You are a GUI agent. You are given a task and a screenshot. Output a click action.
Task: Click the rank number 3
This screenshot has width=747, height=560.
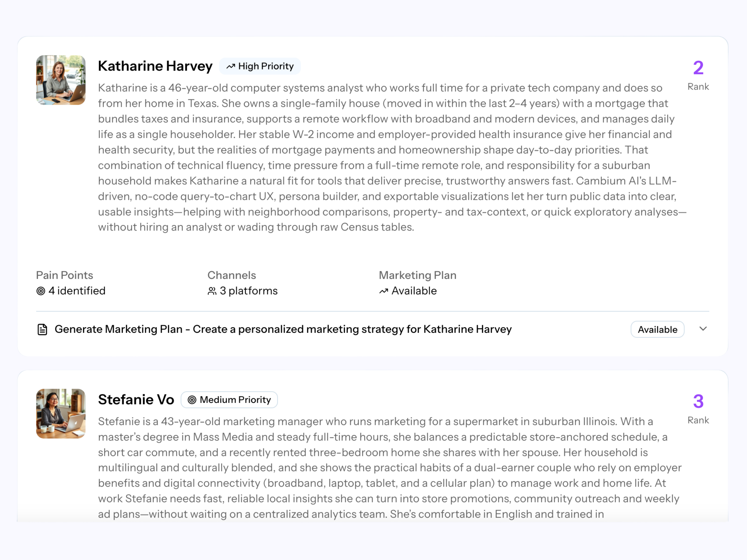(698, 401)
